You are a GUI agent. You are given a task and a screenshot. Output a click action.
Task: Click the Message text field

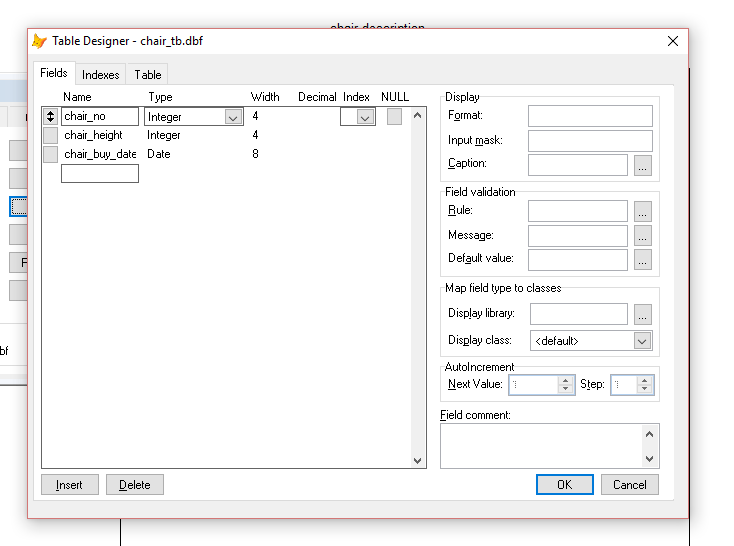[x=578, y=236]
